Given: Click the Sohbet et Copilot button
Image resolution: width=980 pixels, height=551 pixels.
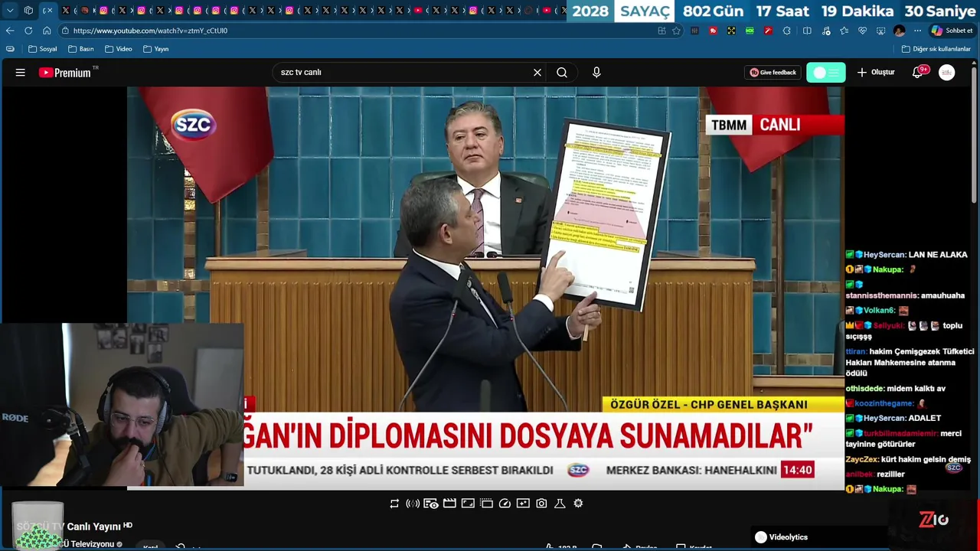Looking at the screenshot, I should pos(952,31).
